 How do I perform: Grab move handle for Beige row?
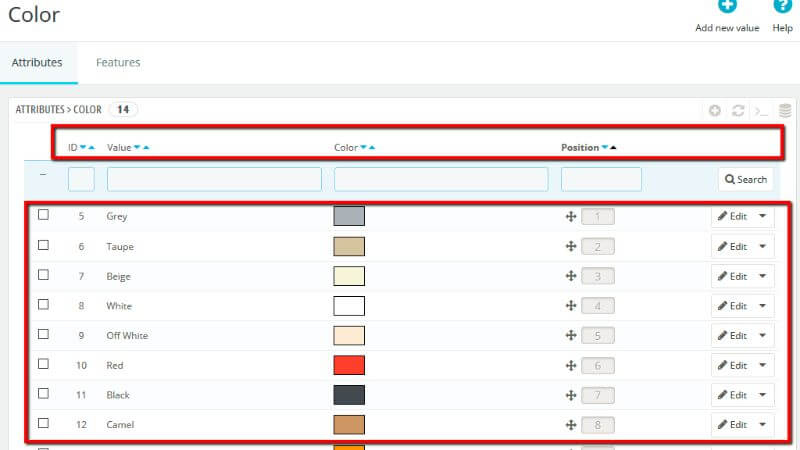coord(571,276)
